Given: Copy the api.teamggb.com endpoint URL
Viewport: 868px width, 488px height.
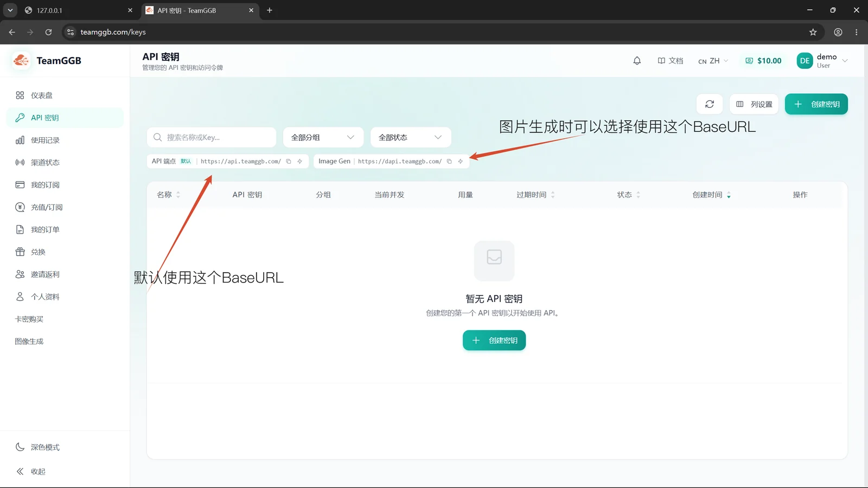Looking at the screenshot, I should pyautogui.click(x=289, y=162).
